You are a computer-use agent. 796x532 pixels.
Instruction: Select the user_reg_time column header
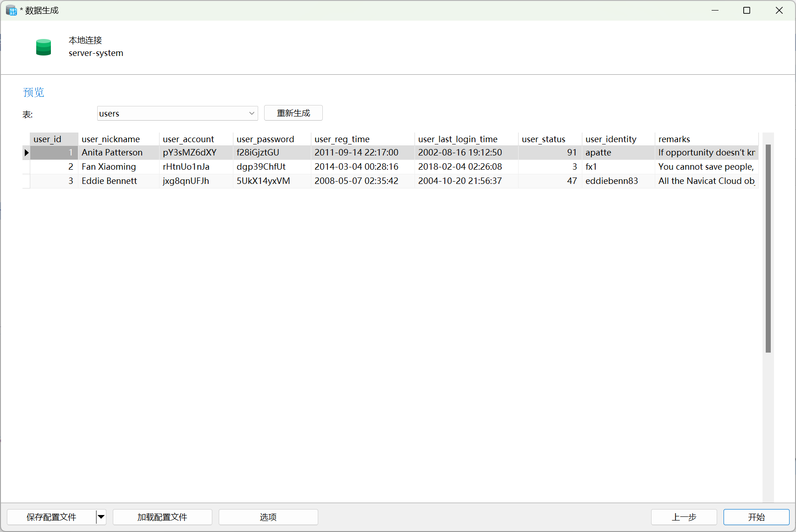tap(363, 139)
